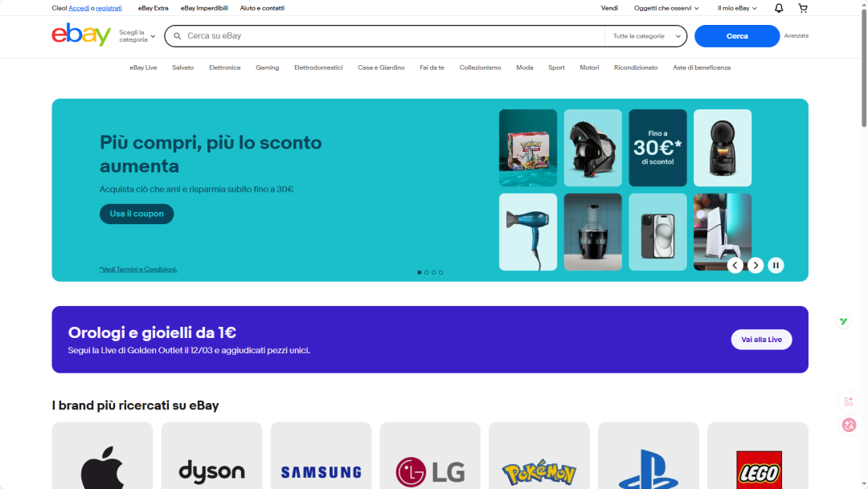Open the PlayStation brand tile
This screenshot has height=489, width=868.
[x=648, y=456]
